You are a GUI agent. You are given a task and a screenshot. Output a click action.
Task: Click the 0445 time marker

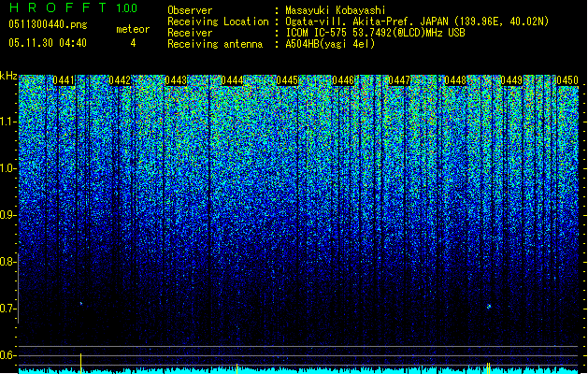coord(287,80)
